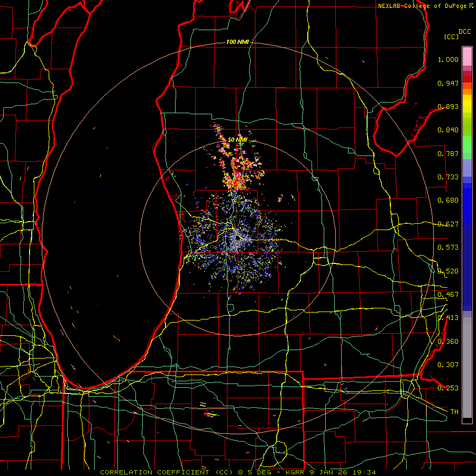The height and width of the screenshot is (476, 476).
Task: Click the 50 NMI range ring label
Action: pyautogui.click(x=237, y=140)
